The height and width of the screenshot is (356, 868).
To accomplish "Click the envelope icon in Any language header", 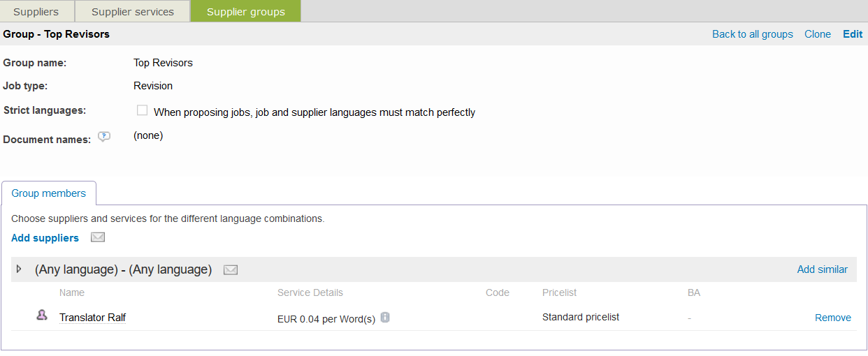I will [x=231, y=269].
